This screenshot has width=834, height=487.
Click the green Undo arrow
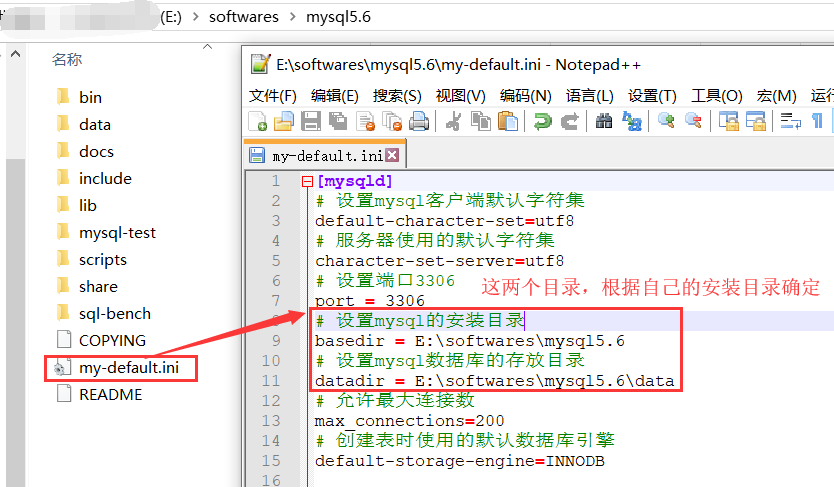click(543, 121)
